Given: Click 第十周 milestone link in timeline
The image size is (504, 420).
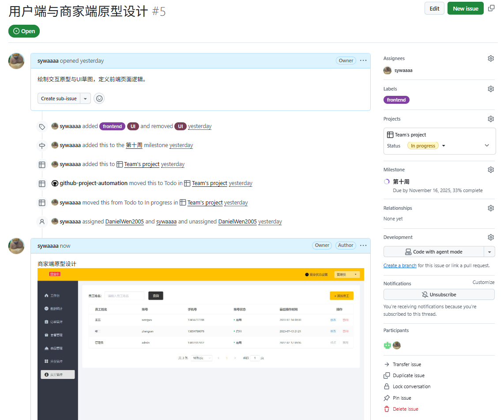Looking at the screenshot, I should pos(134,145).
